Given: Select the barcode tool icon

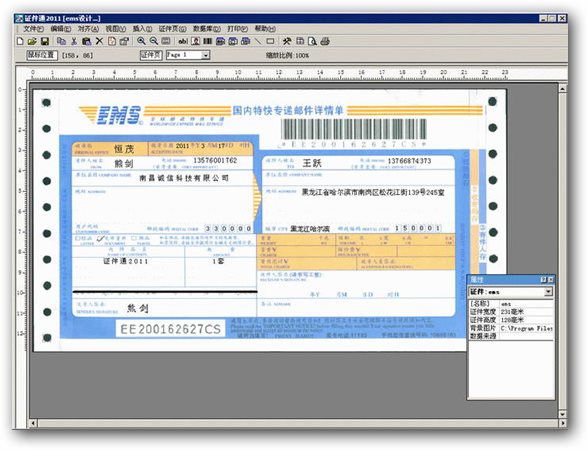Looking at the screenshot, I should point(208,41).
